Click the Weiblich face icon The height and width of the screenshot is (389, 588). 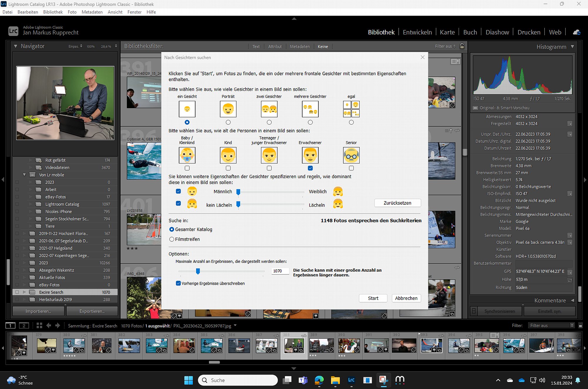point(338,191)
